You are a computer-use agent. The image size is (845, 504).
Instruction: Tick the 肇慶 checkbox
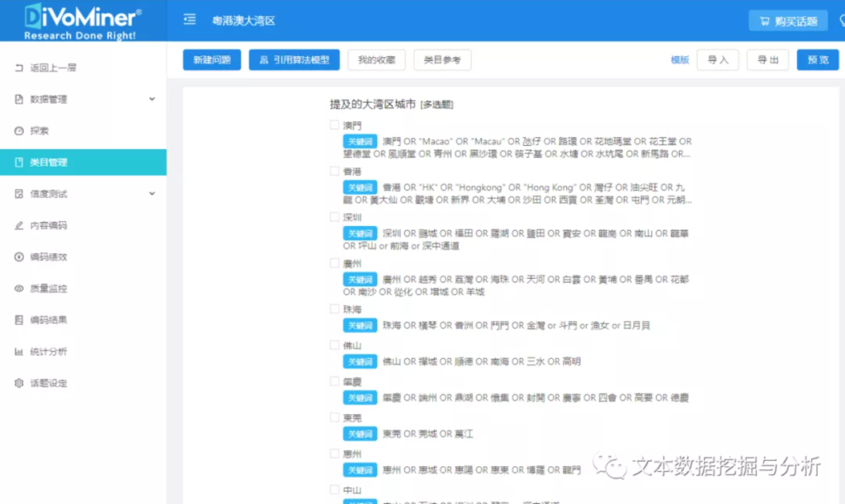point(334,381)
